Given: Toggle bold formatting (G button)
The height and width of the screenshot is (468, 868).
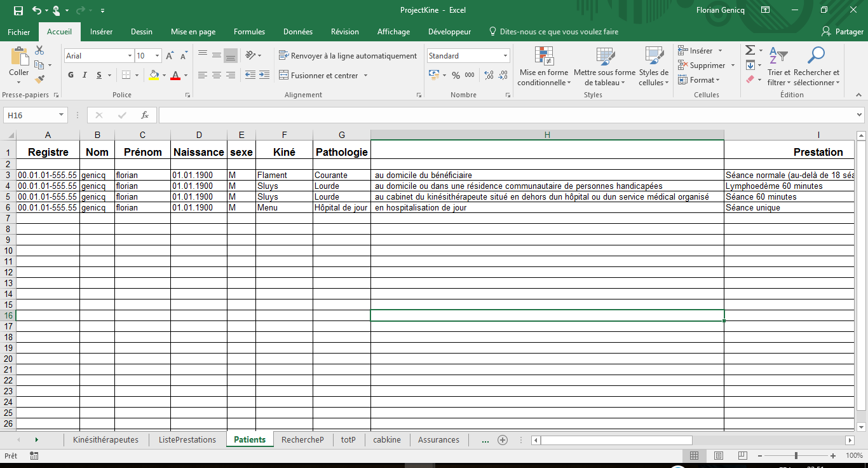Looking at the screenshot, I should coord(71,75).
